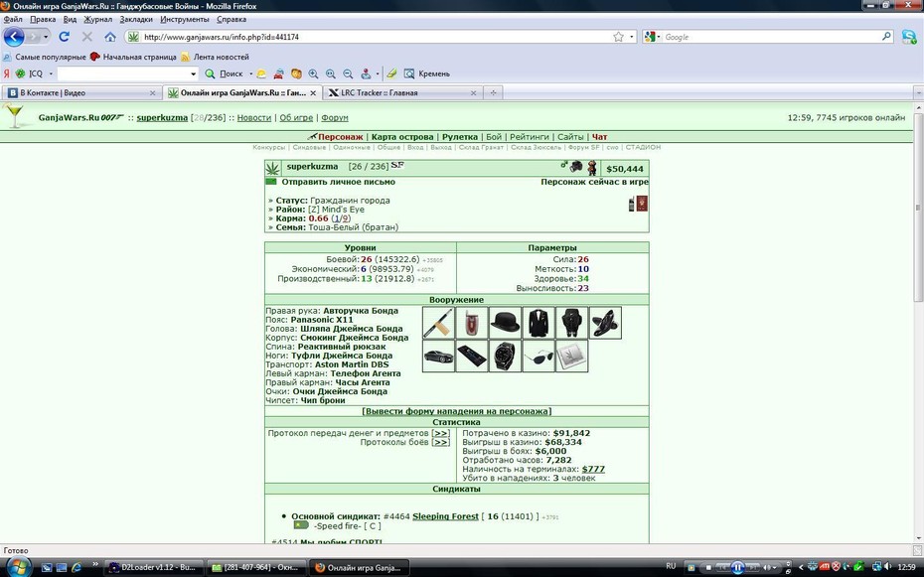Open the Sleeping Forest syndicate link

pos(445,516)
